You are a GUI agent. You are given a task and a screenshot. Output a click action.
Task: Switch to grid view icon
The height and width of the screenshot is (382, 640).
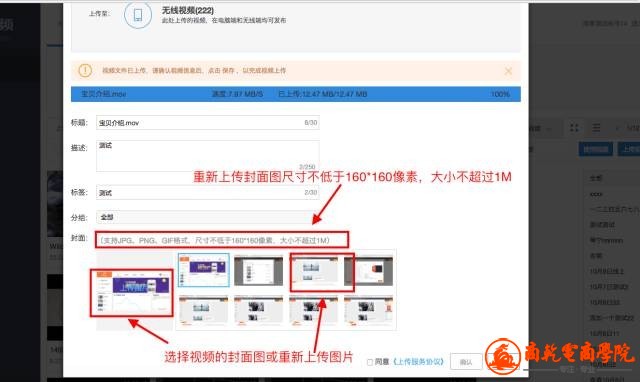pyautogui.click(x=574, y=128)
